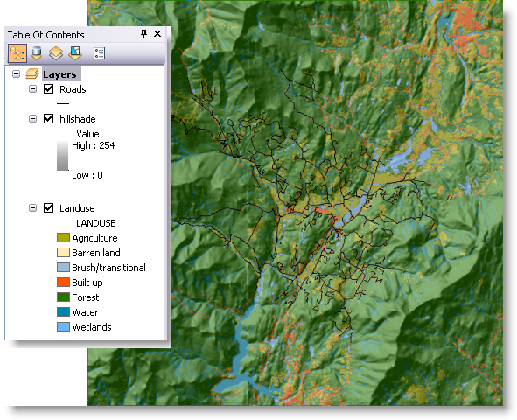Screen dimensions: 517x420
Task: Turn off the Landuse layer checkbox
Action: tap(48, 208)
